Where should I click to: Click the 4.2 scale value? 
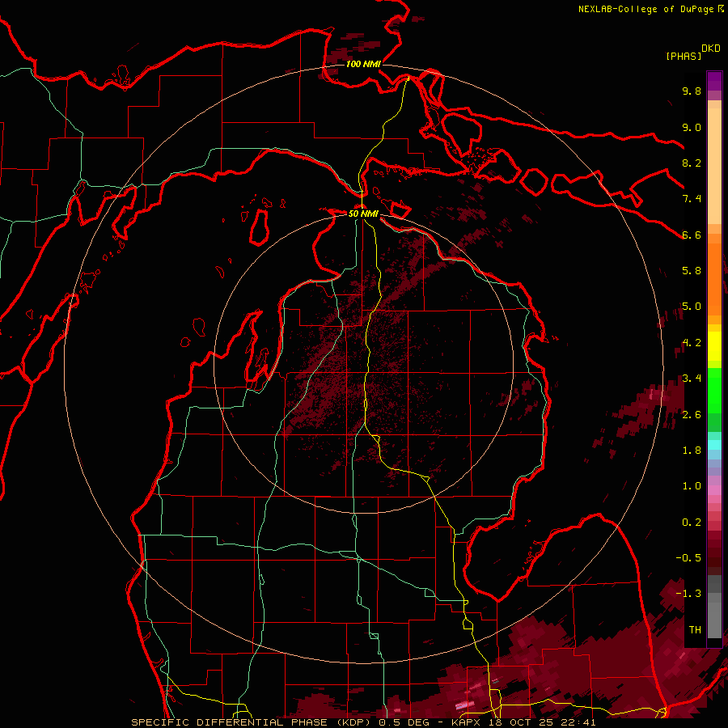[x=692, y=343]
